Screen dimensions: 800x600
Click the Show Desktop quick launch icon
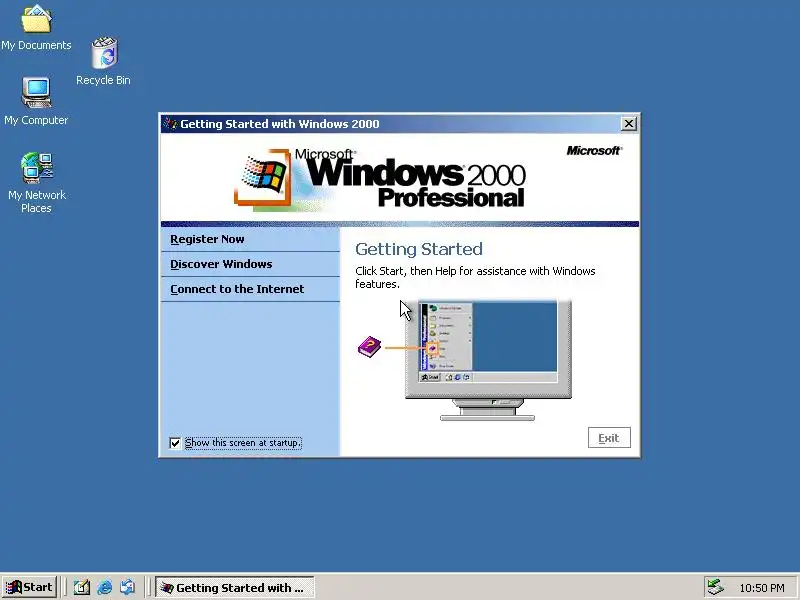point(82,587)
